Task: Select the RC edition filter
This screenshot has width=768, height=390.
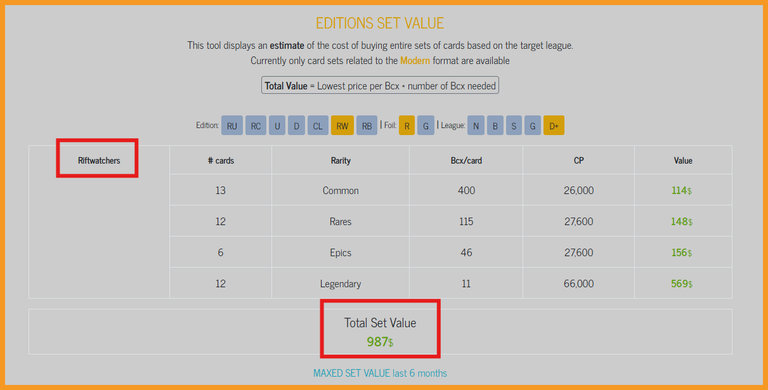Action: pos(256,125)
